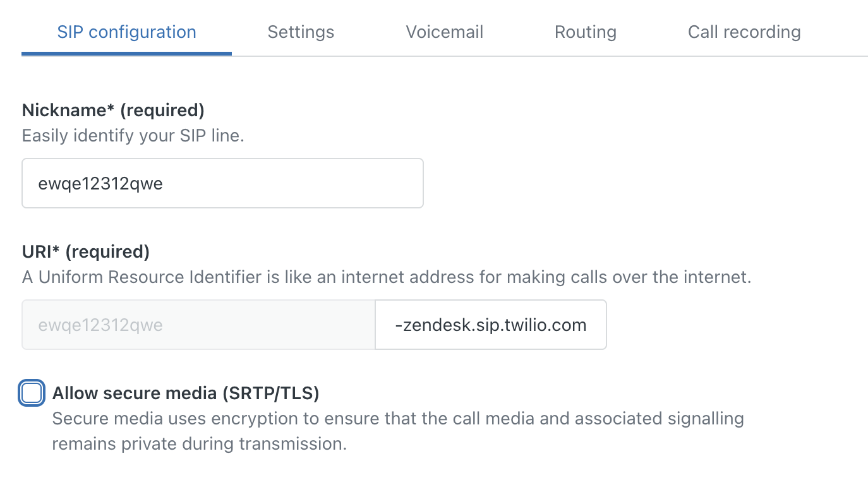Click the secure media encryption description paragraph

(x=397, y=419)
